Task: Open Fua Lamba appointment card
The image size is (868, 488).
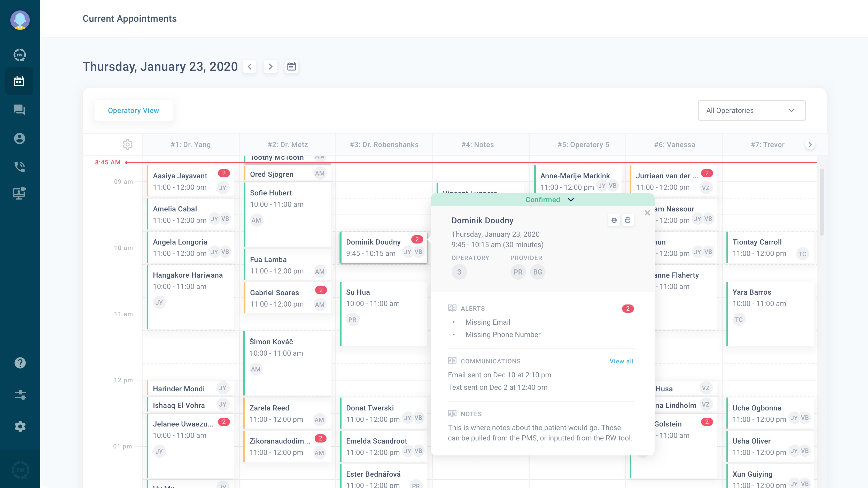Action: click(288, 265)
